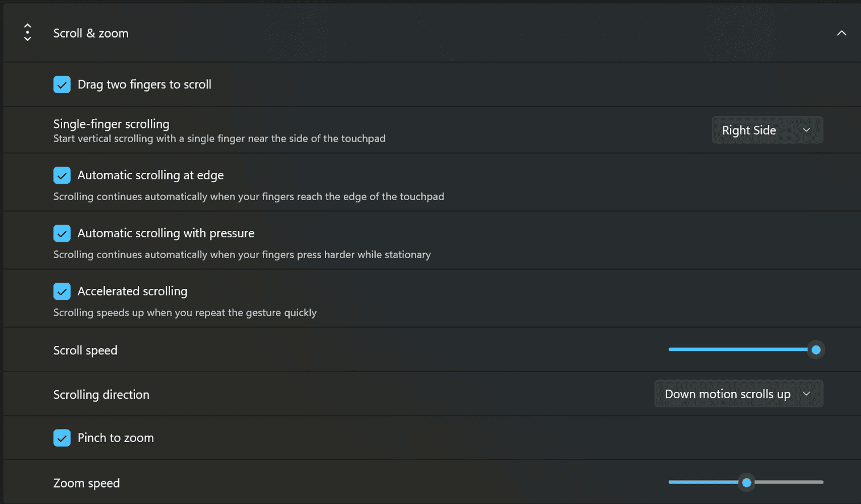Uncheck the Drag two fingers to scroll checkbox
Viewport: 861px width, 504px height.
point(62,84)
